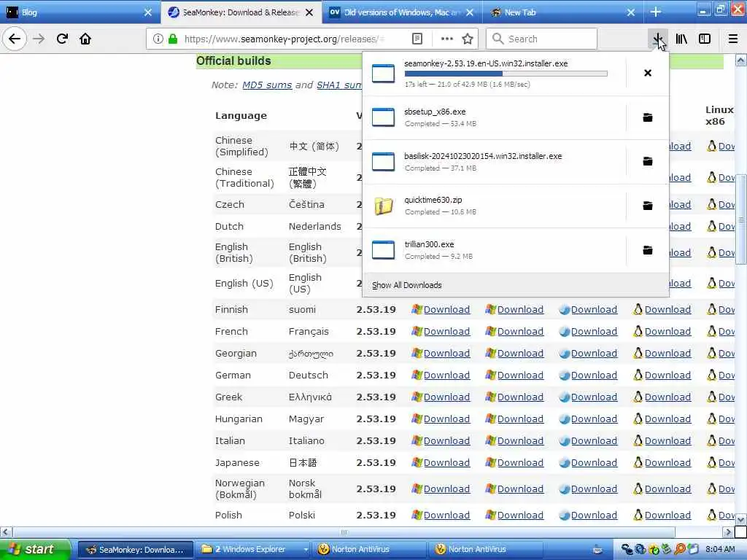Click macOS Download link in Georgian row
This screenshot has width=747, height=560.
coord(594,354)
